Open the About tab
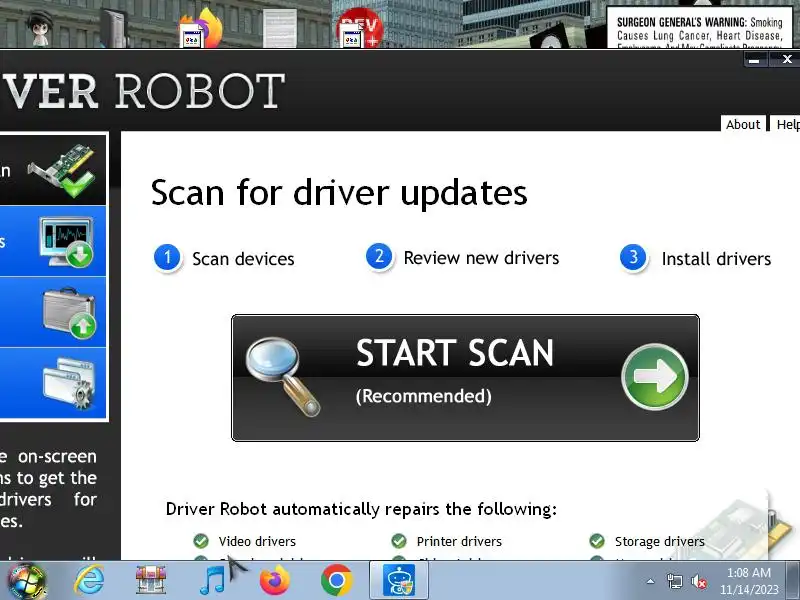Viewport: 800px width, 600px height. coord(743,124)
